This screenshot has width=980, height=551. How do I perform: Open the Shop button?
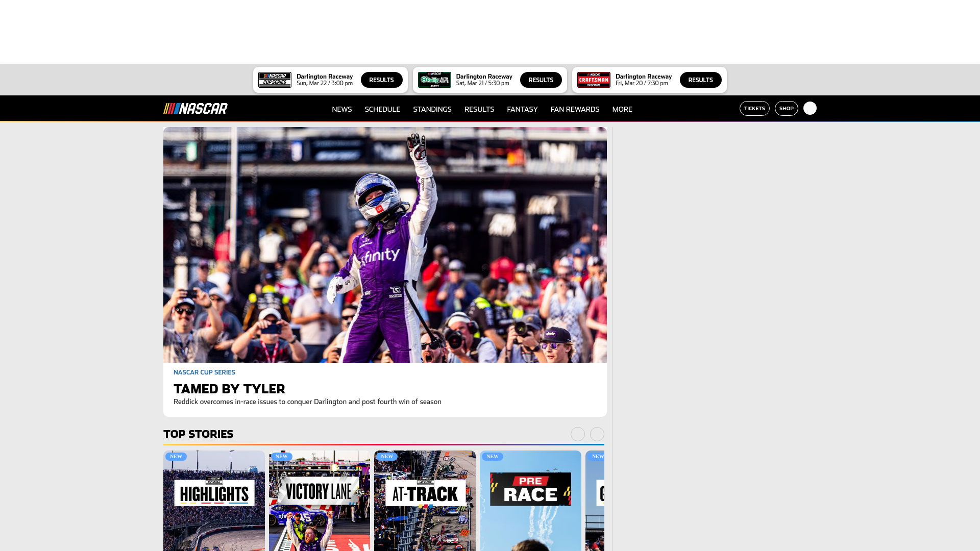click(786, 109)
